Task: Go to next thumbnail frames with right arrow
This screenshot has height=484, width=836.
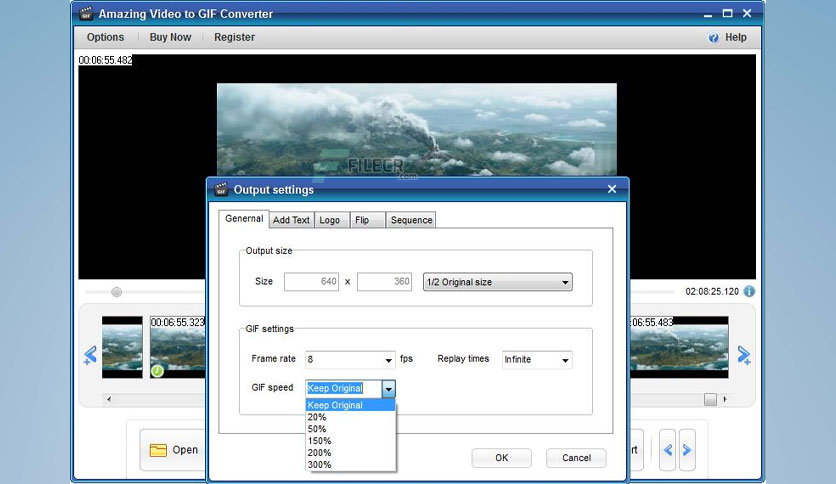Action: pos(744,355)
